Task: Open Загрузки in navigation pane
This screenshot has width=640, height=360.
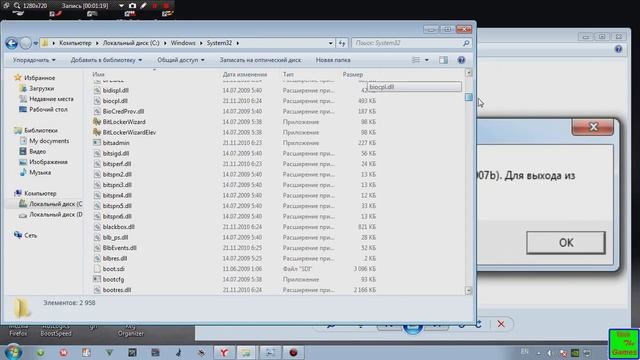Action: [41, 88]
